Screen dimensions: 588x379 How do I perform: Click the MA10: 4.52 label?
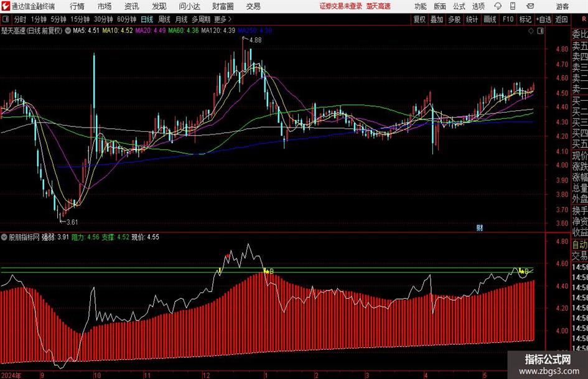(118, 30)
